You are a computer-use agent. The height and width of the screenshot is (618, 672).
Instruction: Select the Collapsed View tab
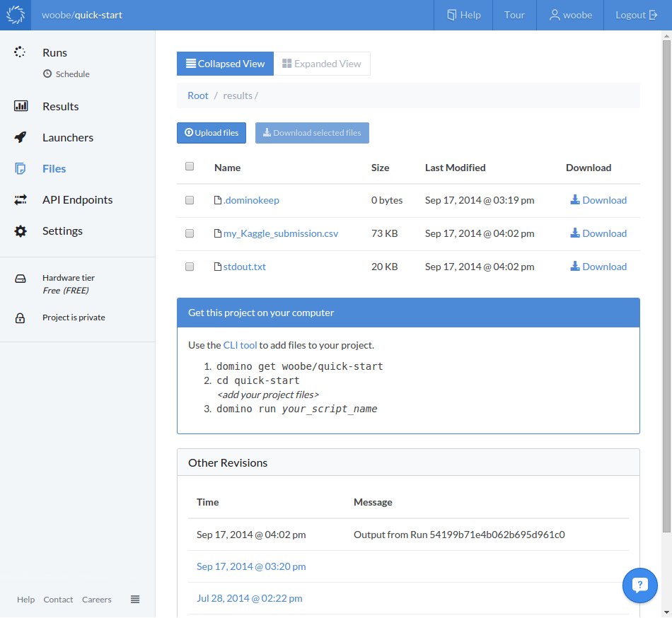pos(225,63)
